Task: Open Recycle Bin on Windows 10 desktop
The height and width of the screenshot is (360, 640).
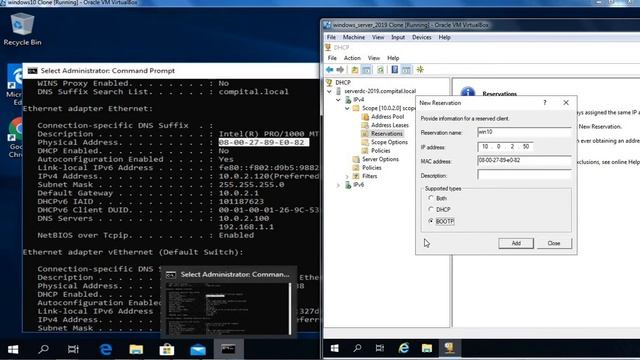Action: coord(22,29)
